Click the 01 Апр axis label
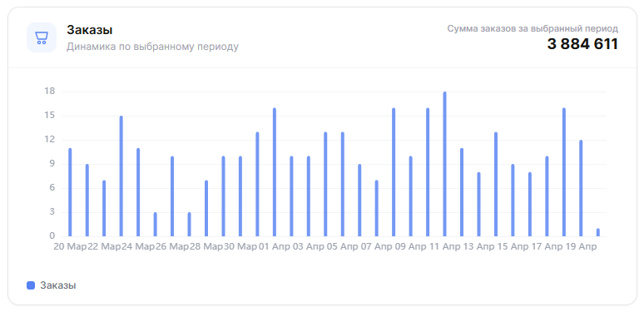644x312 pixels. 275,247
